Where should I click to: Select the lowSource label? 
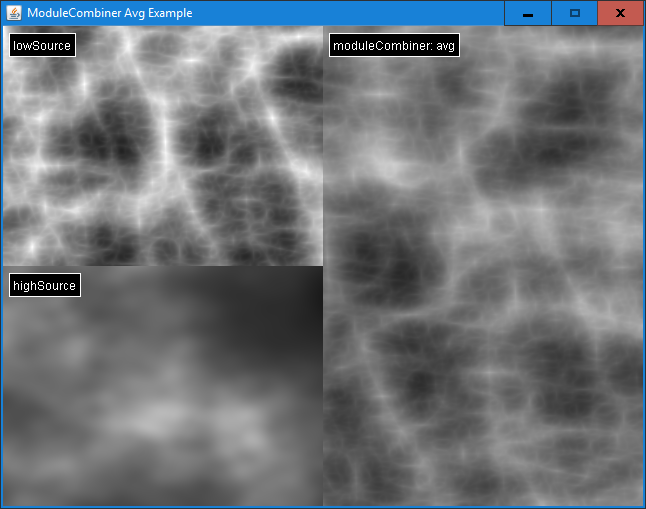[42, 45]
